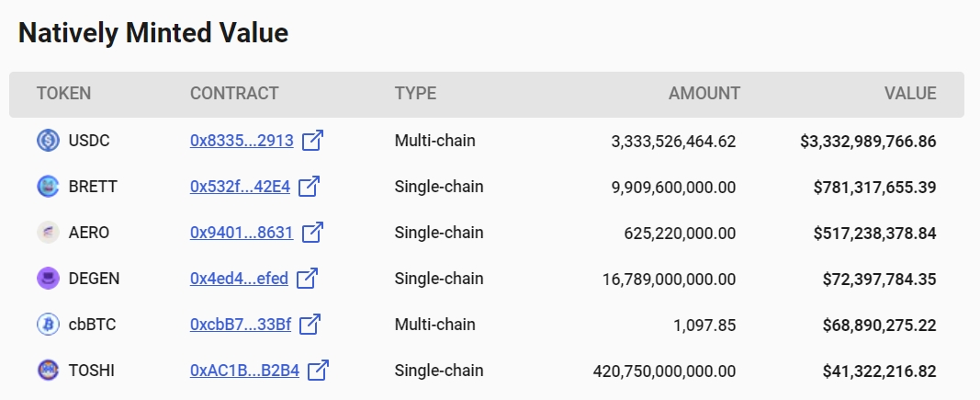The width and height of the screenshot is (980, 400).
Task: Open external link icon beside BRETT contract
Action: click(310, 187)
